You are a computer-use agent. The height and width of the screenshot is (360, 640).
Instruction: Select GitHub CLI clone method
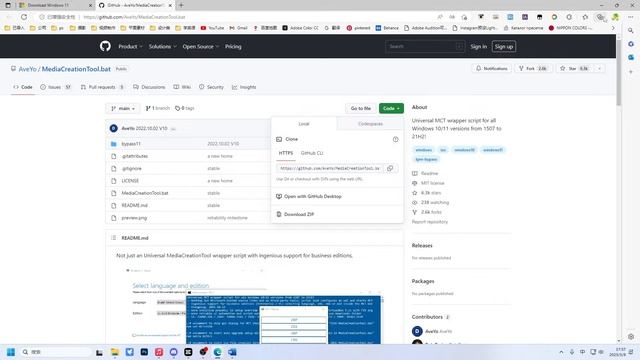coord(312,153)
